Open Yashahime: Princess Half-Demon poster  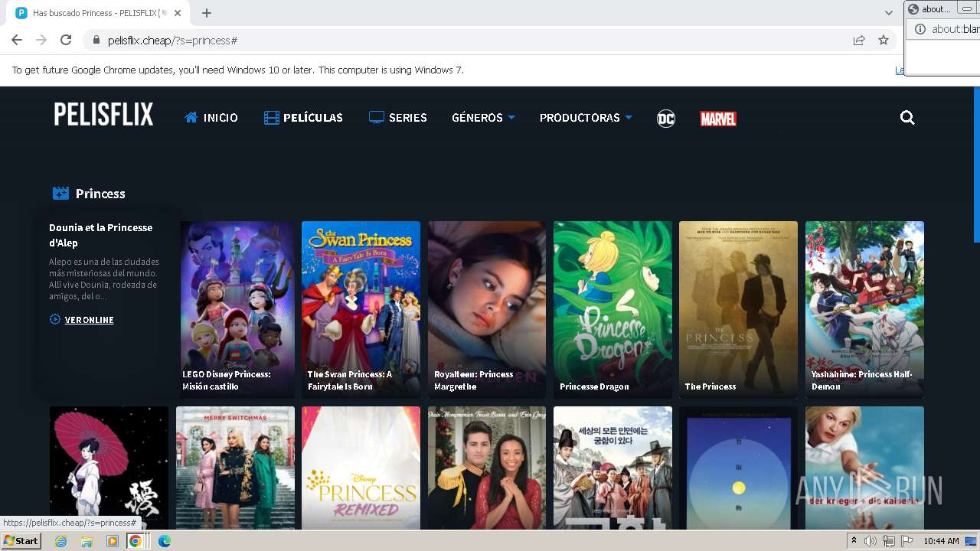864,309
